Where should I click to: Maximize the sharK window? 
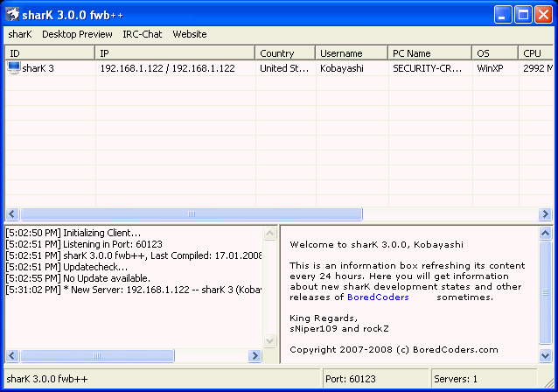(x=524, y=14)
